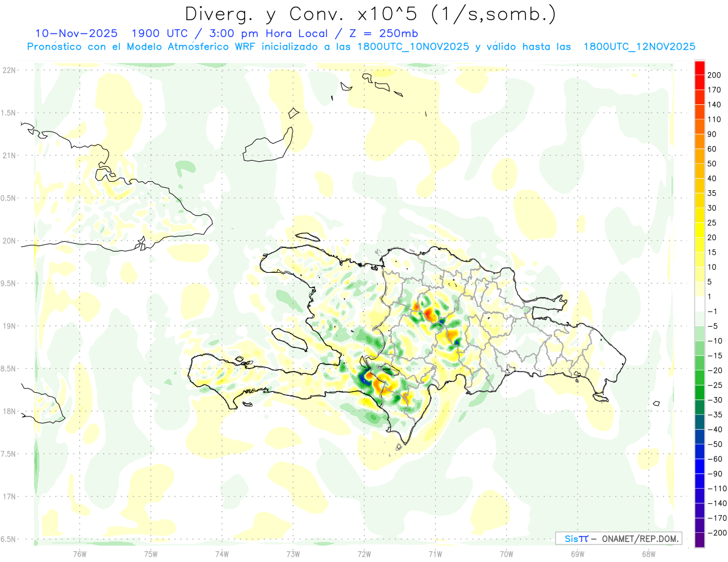Image resolution: width=728 pixels, height=562 pixels.
Task: Click the positive '35' color bar label
Action: [712, 193]
